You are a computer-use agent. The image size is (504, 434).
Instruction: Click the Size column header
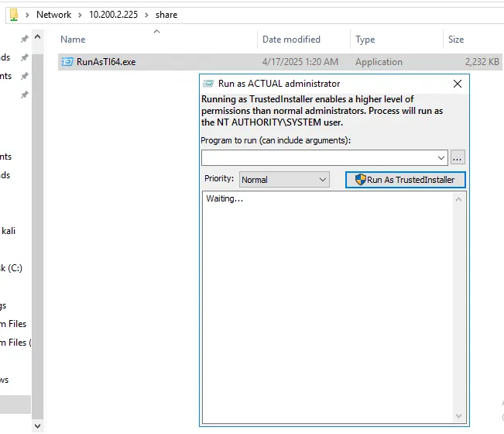click(x=456, y=40)
